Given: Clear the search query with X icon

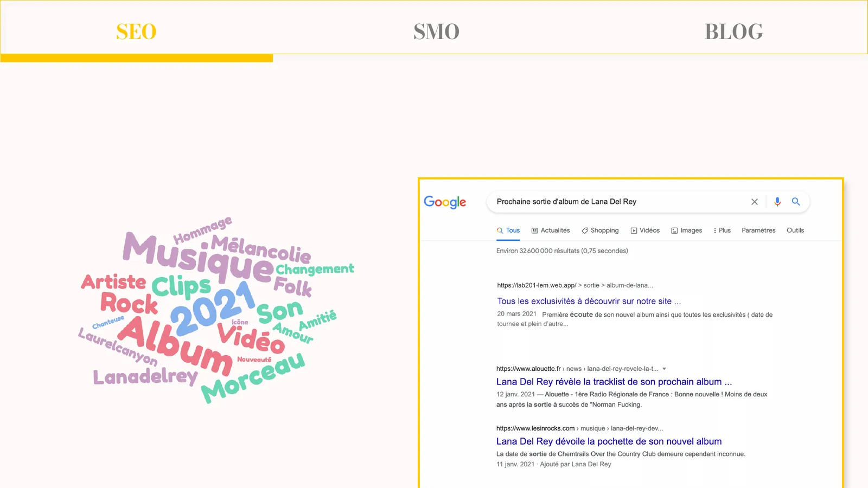Looking at the screenshot, I should [x=754, y=202].
